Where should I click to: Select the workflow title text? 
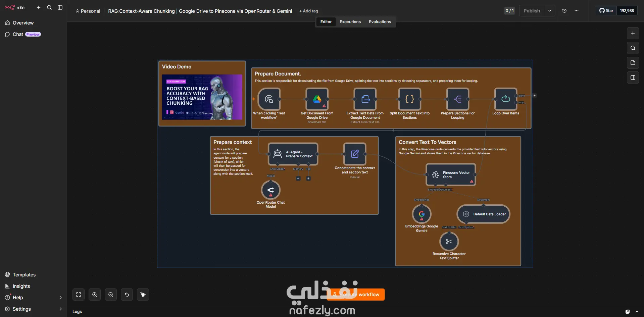coord(200,11)
